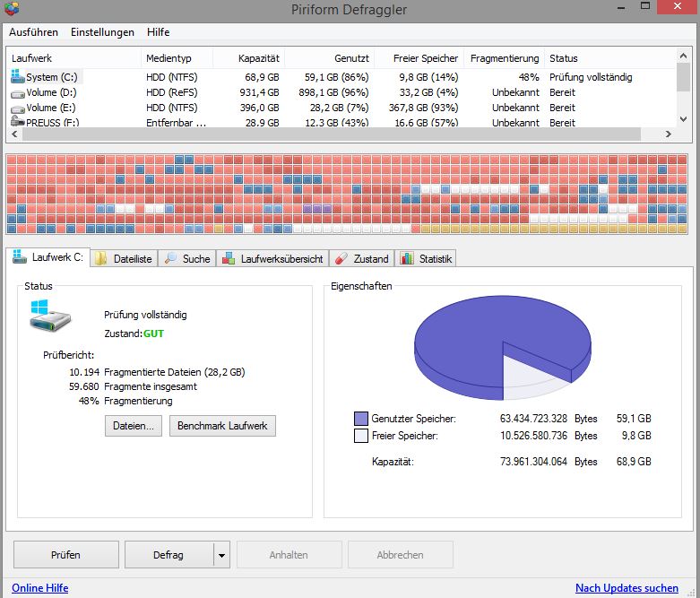Image resolution: width=700 pixels, height=598 pixels.
Task: Click drive list scroll up arrow
Action: [683, 56]
